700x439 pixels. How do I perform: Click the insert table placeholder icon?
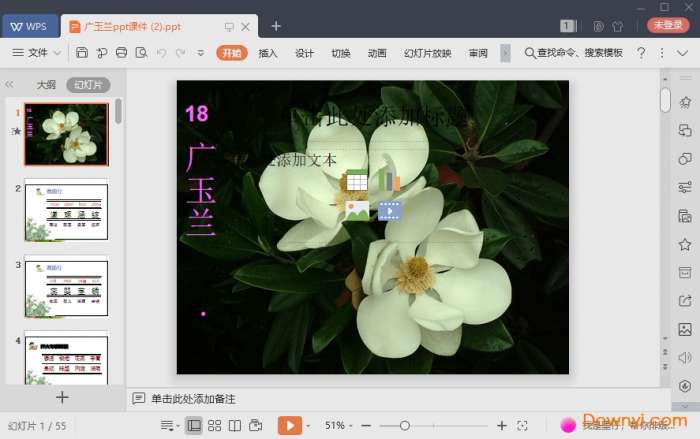tap(356, 181)
